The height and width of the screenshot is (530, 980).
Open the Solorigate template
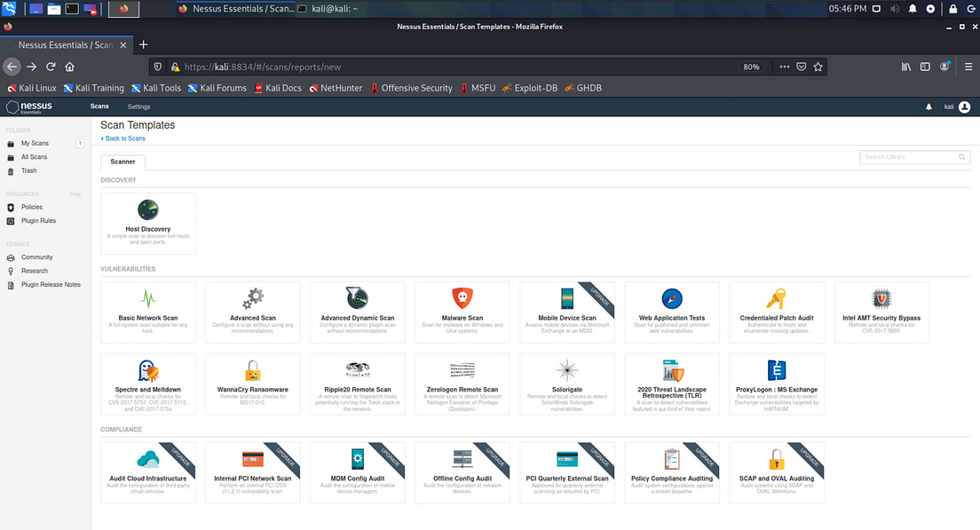pyautogui.click(x=567, y=384)
